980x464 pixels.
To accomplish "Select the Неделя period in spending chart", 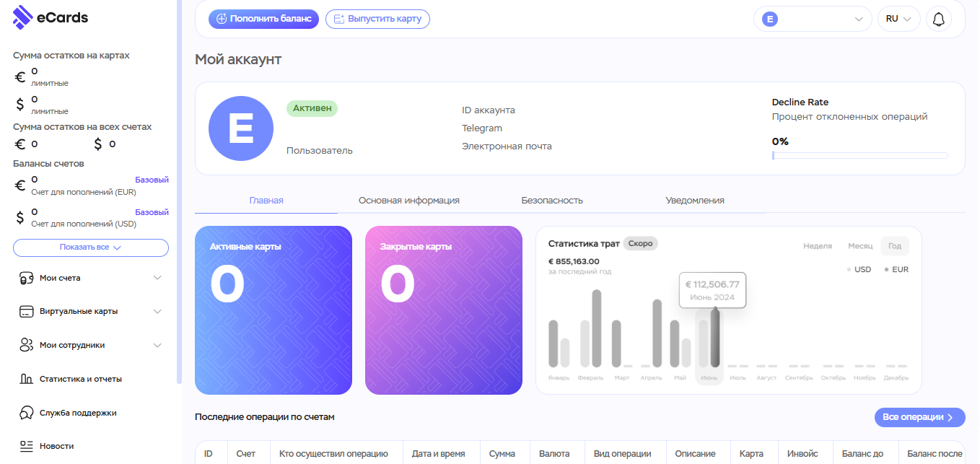I will pos(817,246).
